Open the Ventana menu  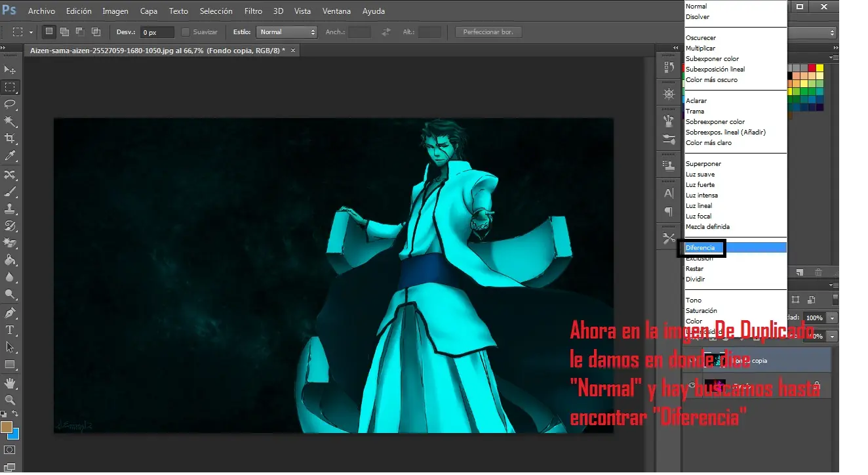337,11
